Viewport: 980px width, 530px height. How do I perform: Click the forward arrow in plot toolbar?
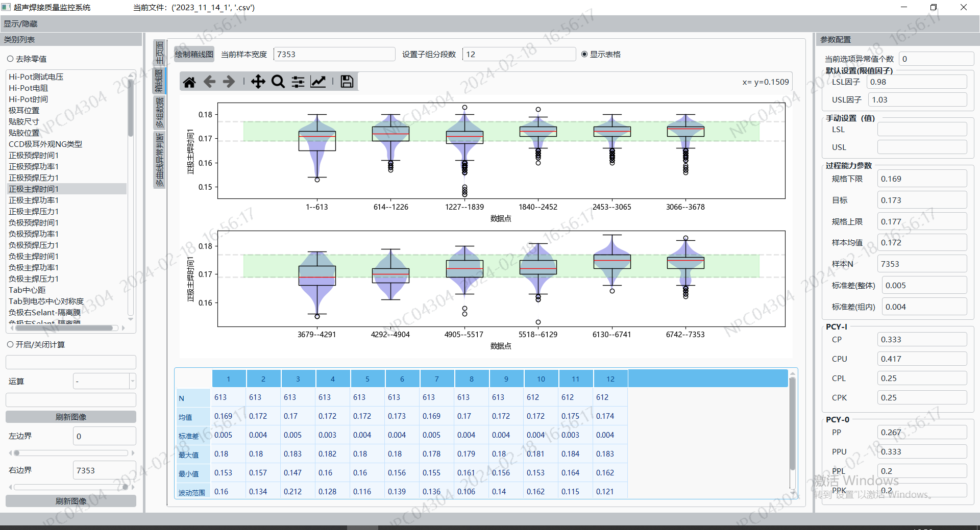(229, 82)
